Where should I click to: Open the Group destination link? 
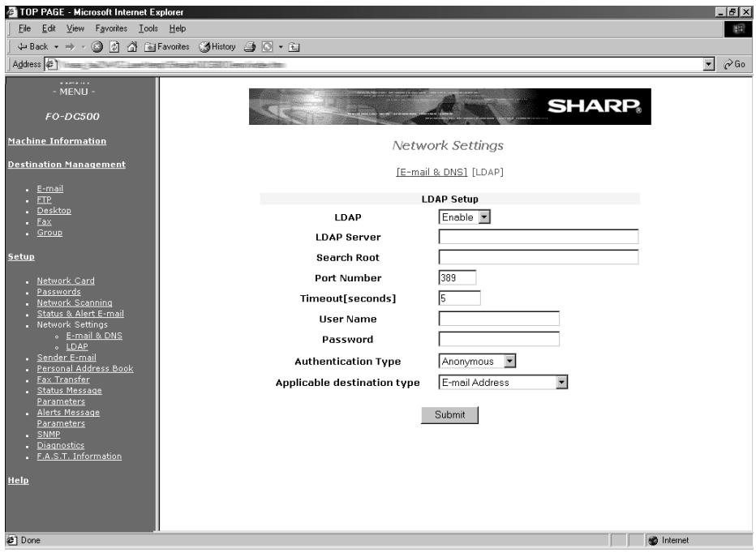pos(49,233)
